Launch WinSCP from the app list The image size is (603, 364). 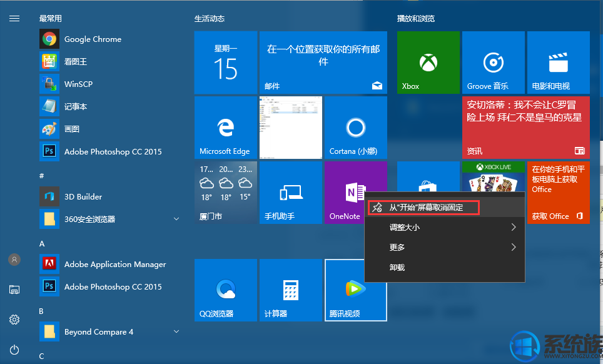109,84
